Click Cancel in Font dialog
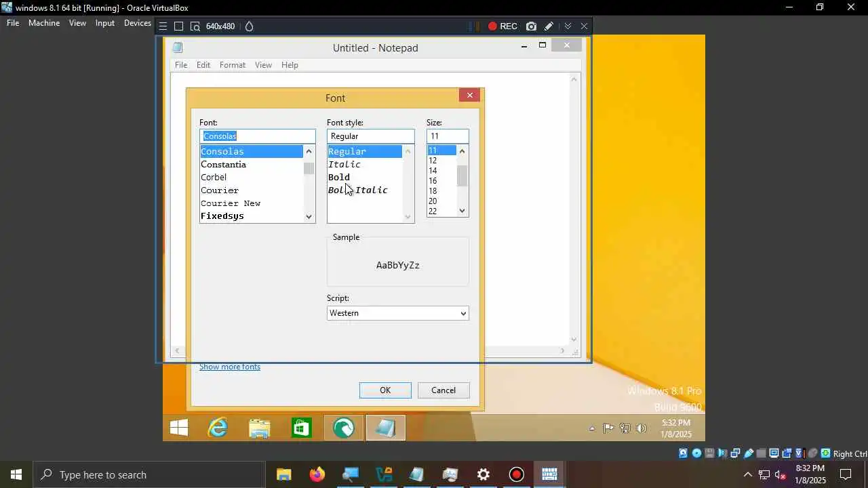868x488 pixels. [443, 390]
